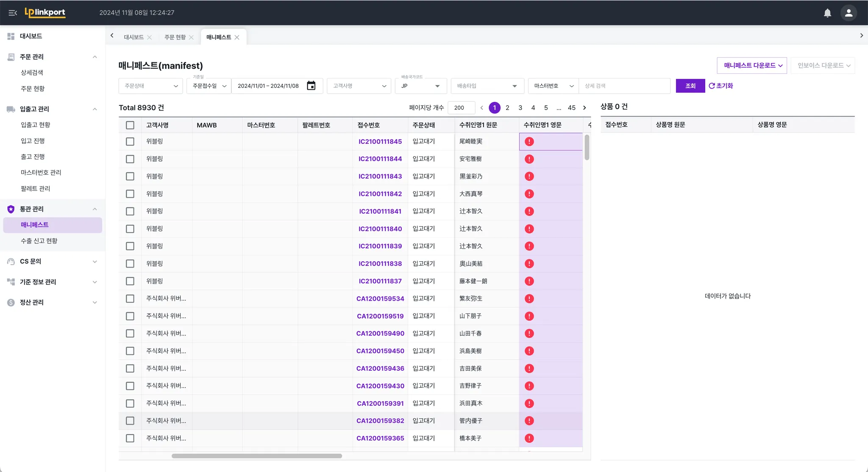868x472 pixels.
Task: Switch to the 대시보드 tab
Action: pyautogui.click(x=134, y=37)
